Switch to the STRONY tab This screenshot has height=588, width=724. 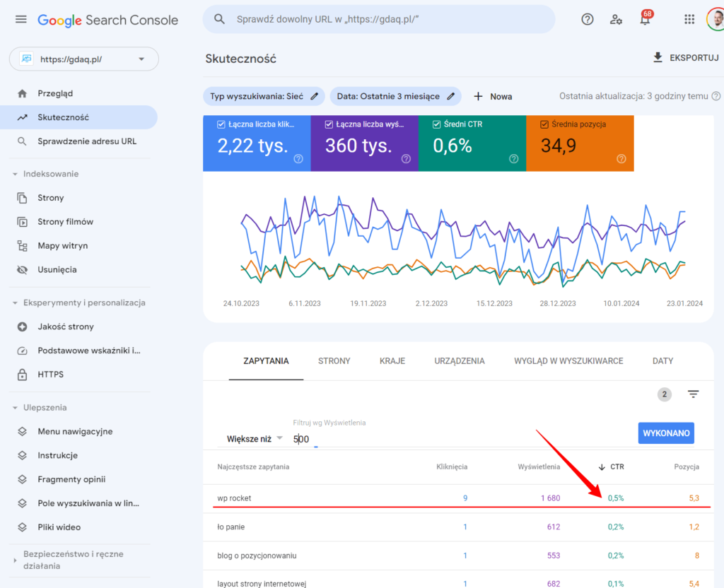[x=334, y=360]
